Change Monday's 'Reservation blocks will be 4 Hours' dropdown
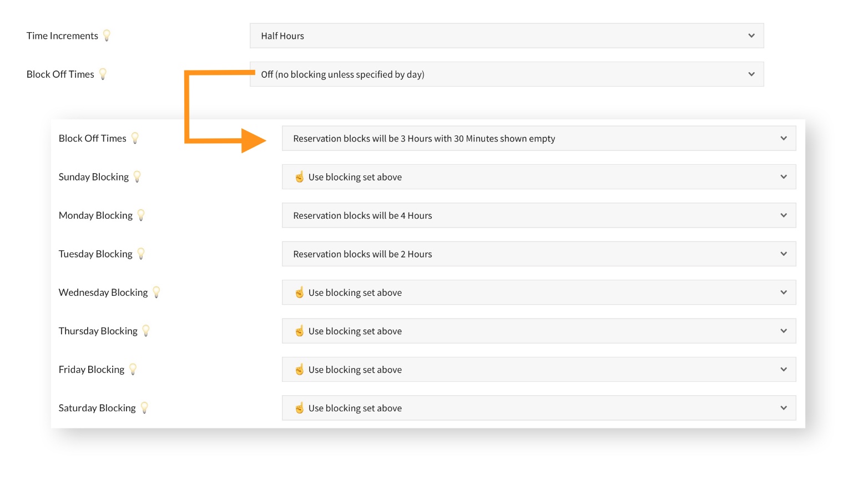Image resolution: width=868 pixels, height=494 pixels. [538, 215]
